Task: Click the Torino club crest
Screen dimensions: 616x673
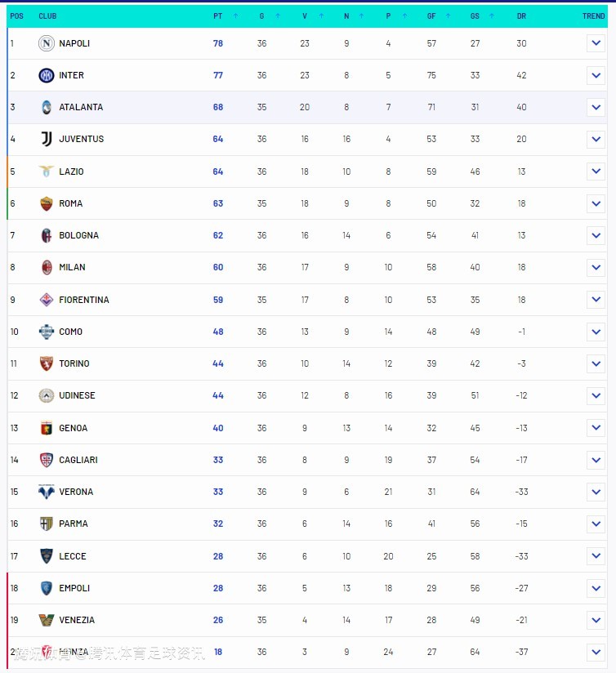Action: pyautogui.click(x=47, y=363)
